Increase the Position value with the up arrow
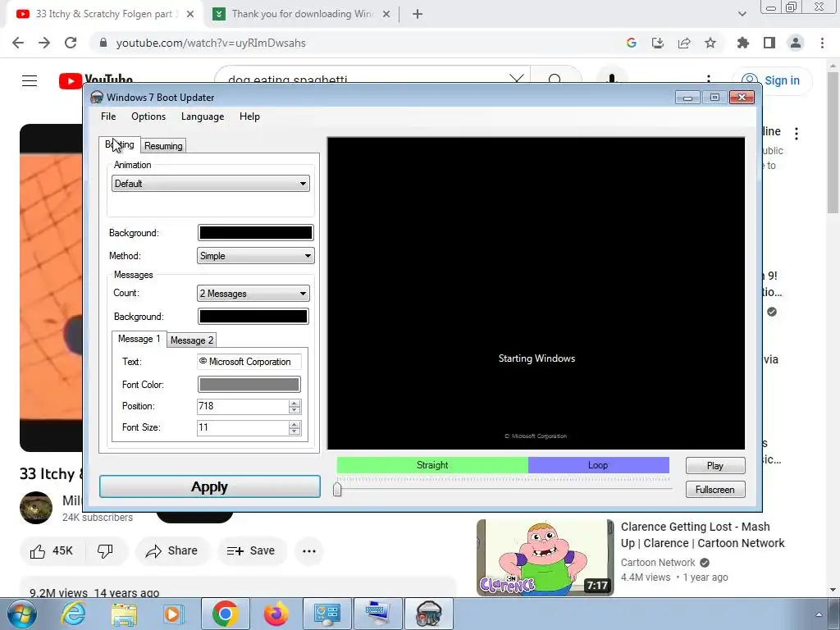The width and height of the screenshot is (840, 630). pos(294,403)
